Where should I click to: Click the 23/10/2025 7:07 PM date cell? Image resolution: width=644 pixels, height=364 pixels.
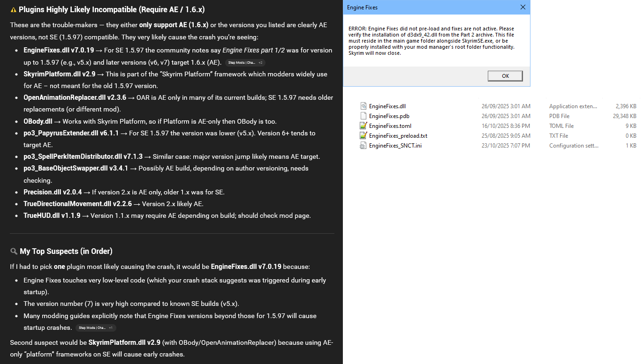(506, 146)
